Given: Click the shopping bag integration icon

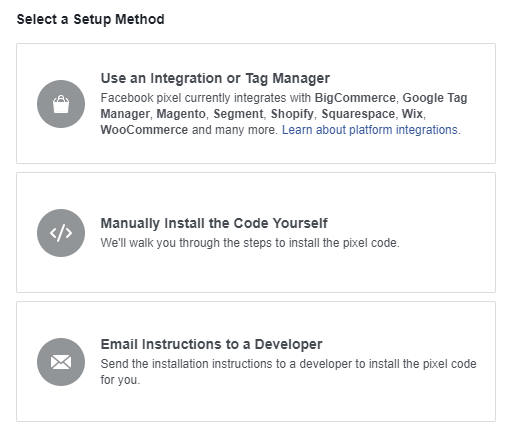Looking at the screenshot, I should click(61, 104).
